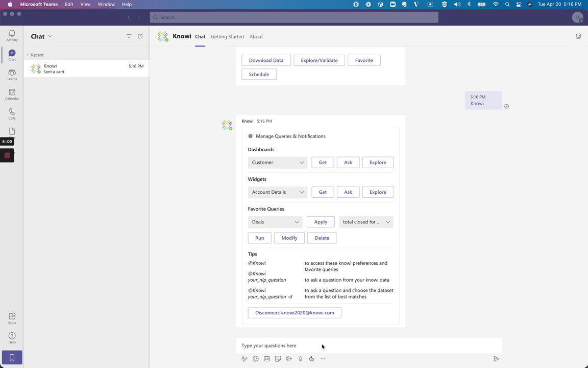This screenshot has height=368, width=588.
Task: Send the message with arrow icon
Action: tap(496, 359)
